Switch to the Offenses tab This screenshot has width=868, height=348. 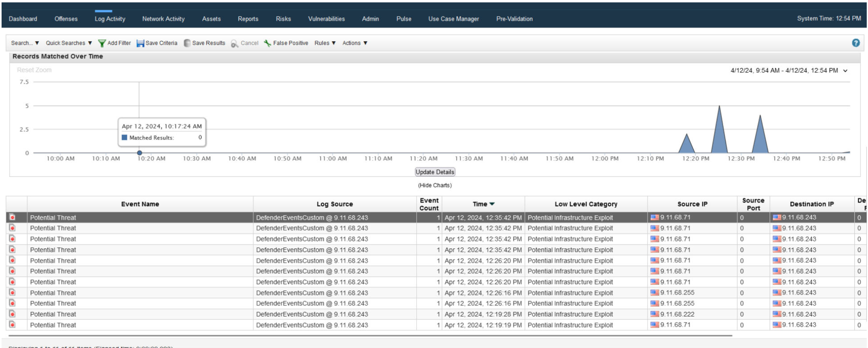point(66,19)
